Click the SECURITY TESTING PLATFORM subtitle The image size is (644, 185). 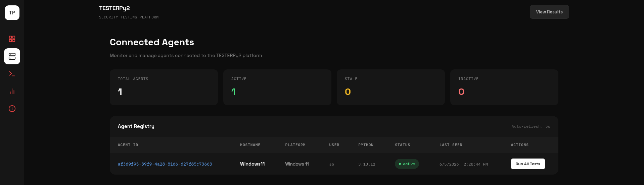coord(129,17)
